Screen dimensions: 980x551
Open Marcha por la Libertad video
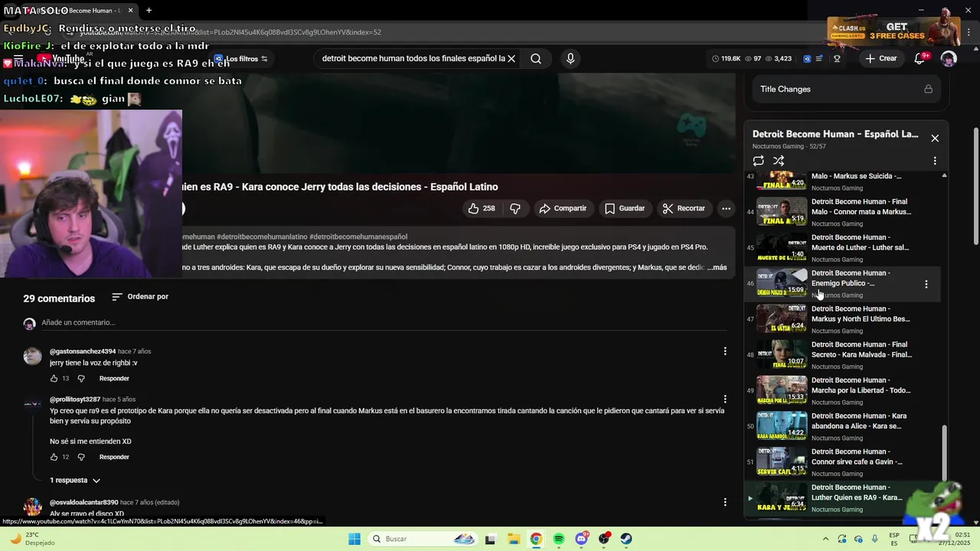[x=842, y=391]
